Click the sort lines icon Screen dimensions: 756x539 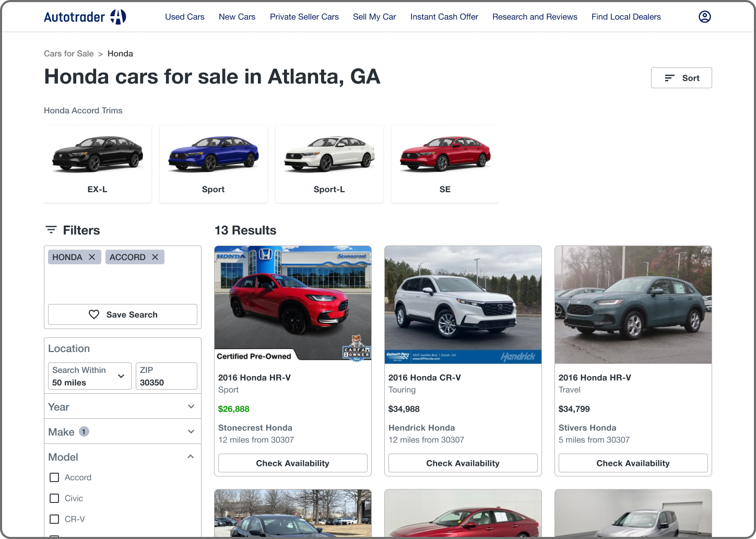click(x=669, y=78)
